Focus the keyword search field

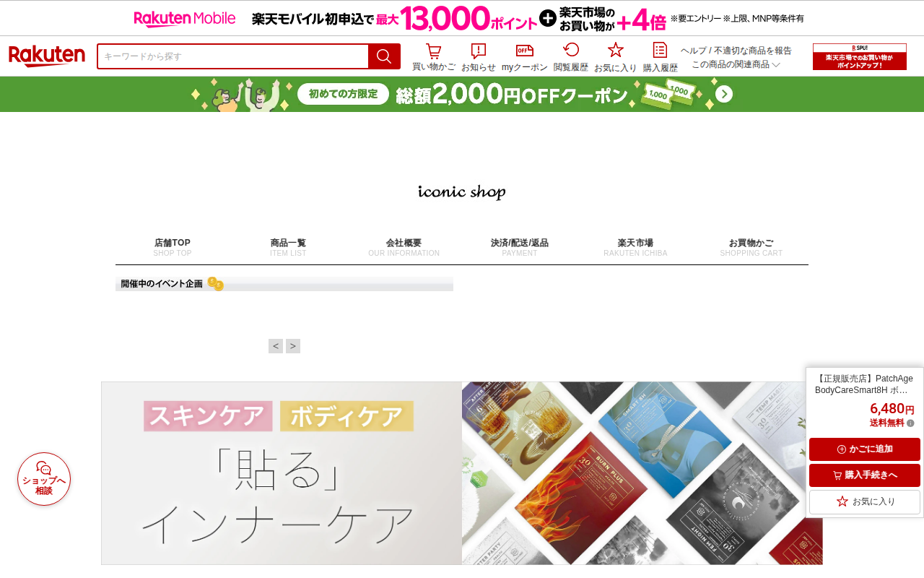click(x=233, y=56)
